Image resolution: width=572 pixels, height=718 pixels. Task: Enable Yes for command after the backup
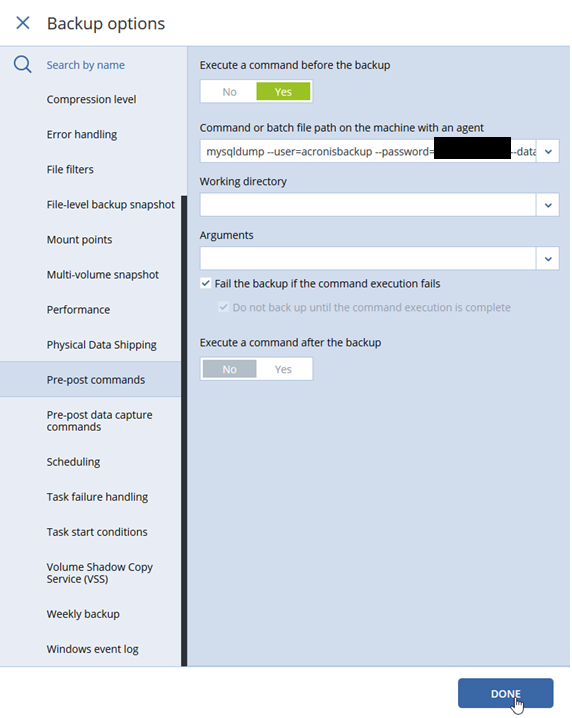coord(283,369)
